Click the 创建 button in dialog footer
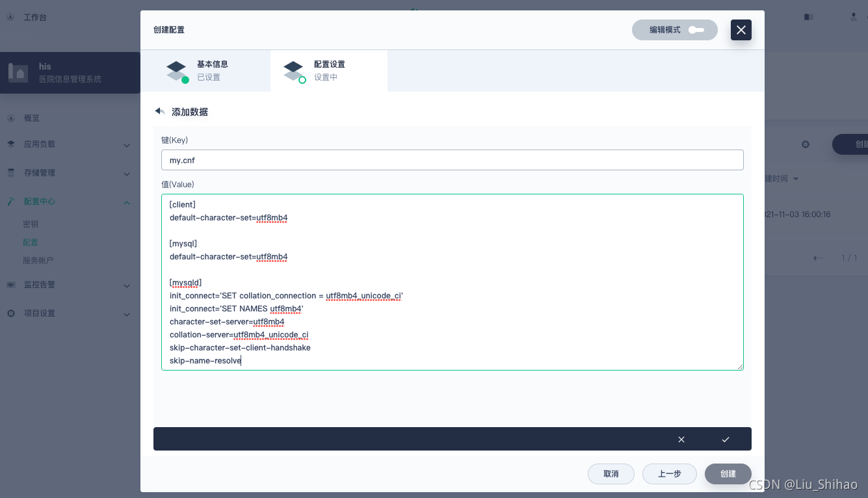The width and height of the screenshot is (868, 498). (x=728, y=474)
